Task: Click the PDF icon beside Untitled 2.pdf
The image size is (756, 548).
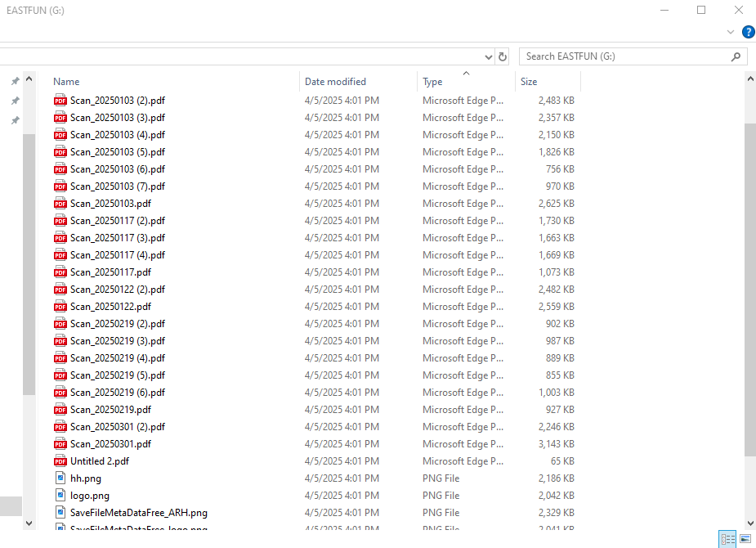Action: 60,460
